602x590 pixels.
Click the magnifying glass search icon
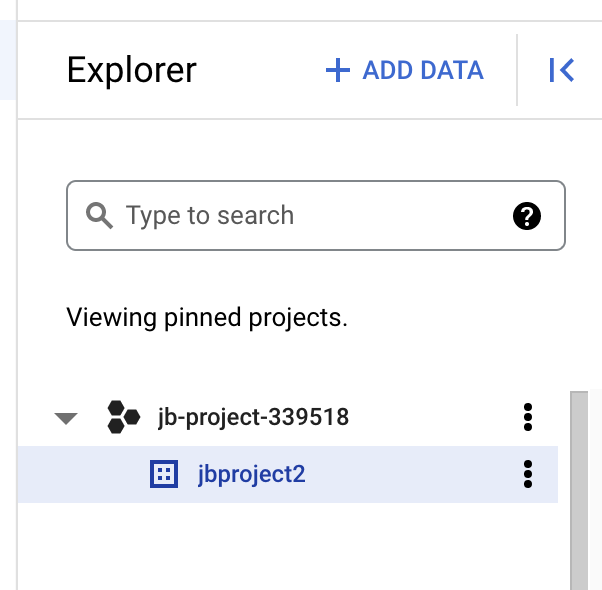pyautogui.click(x=100, y=215)
